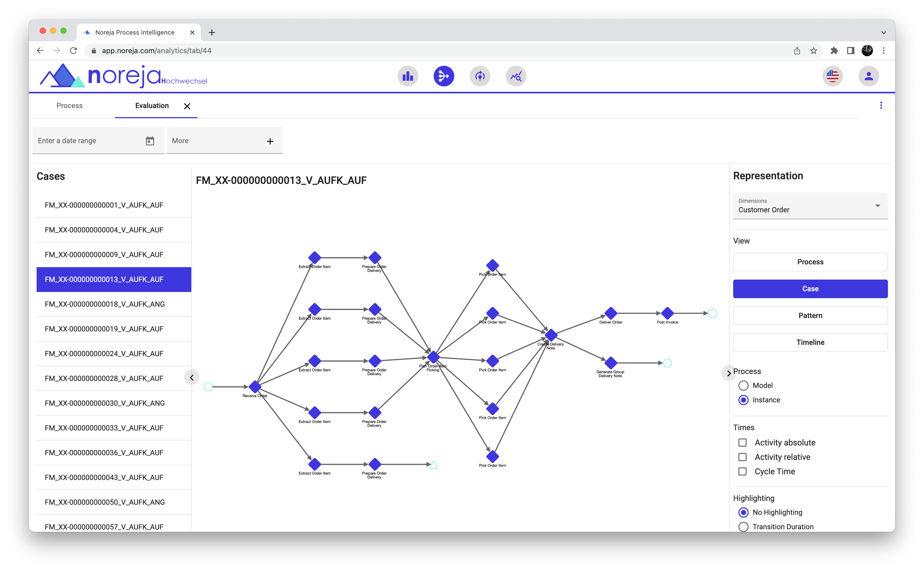Expand the More filter plus

[270, 141]
